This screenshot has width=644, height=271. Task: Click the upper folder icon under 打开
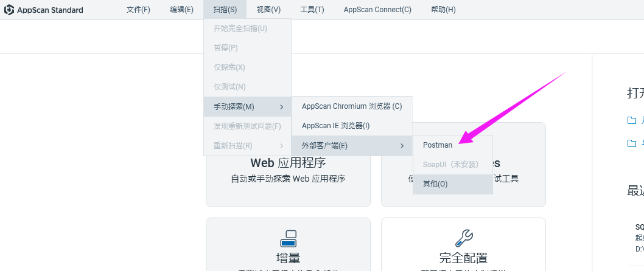(x=632, y=120)
